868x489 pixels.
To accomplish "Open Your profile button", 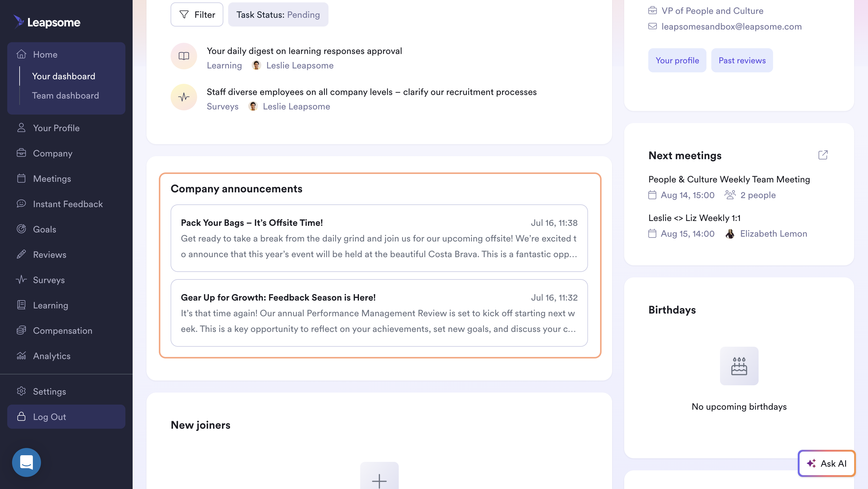I will (677, 60).
